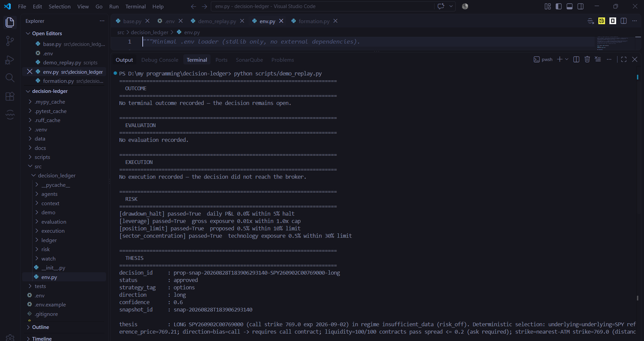
Task: Collapse the Open Editors section
Action: 64,33
